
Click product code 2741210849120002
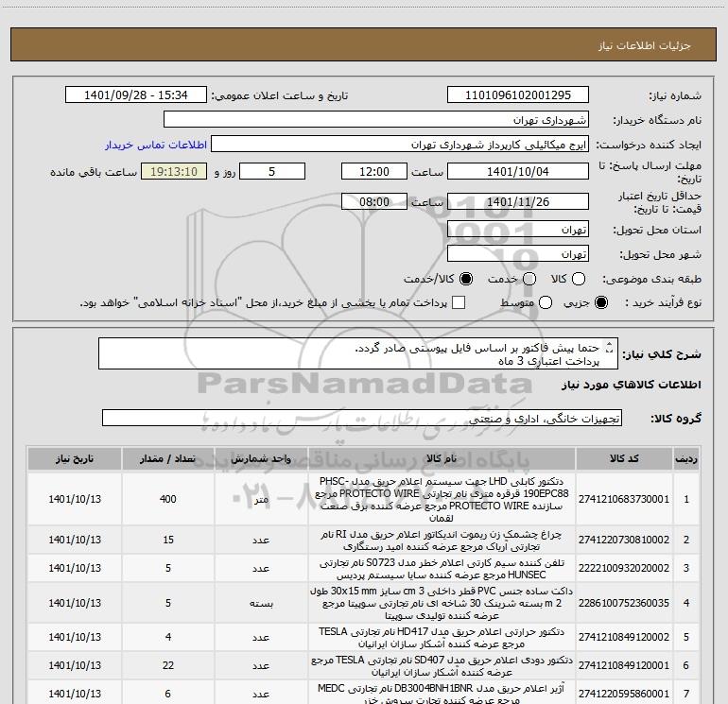coord(624,637)
